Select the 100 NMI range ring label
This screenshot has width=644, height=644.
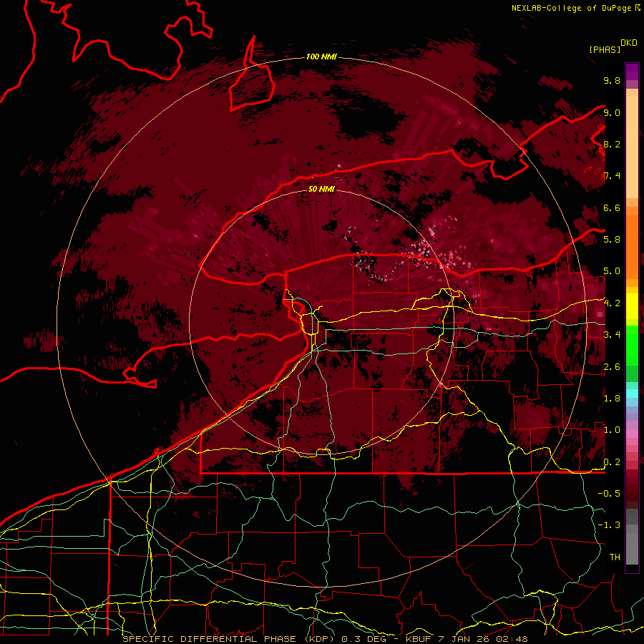coord(321,57)
